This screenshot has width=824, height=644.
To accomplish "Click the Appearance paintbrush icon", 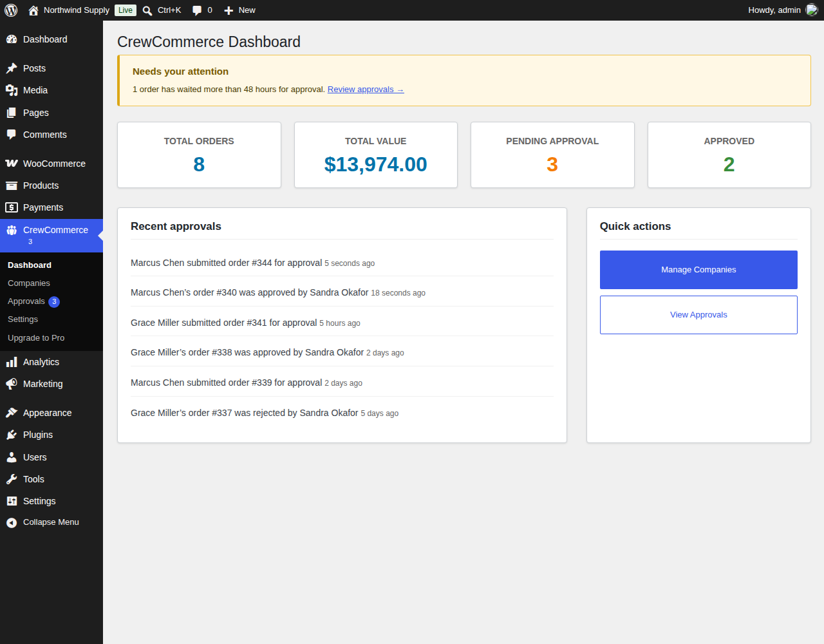I will coord(12,413).
